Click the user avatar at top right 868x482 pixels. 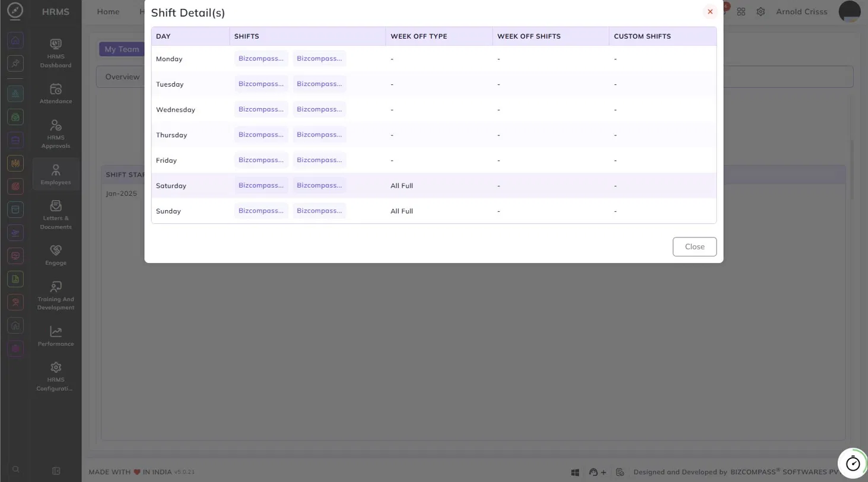[x=850, y=11]
